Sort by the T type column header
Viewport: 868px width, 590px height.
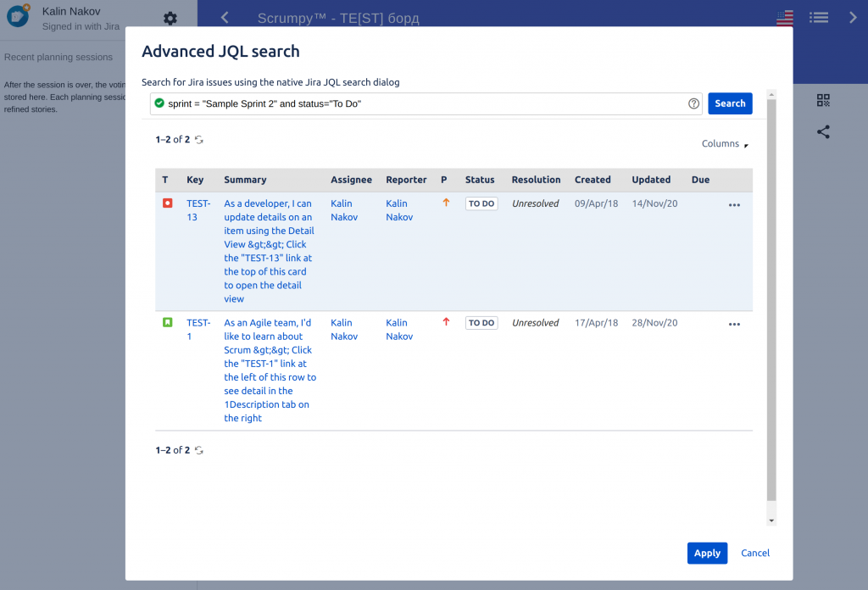pyautogui.click(x=165, y=180)
